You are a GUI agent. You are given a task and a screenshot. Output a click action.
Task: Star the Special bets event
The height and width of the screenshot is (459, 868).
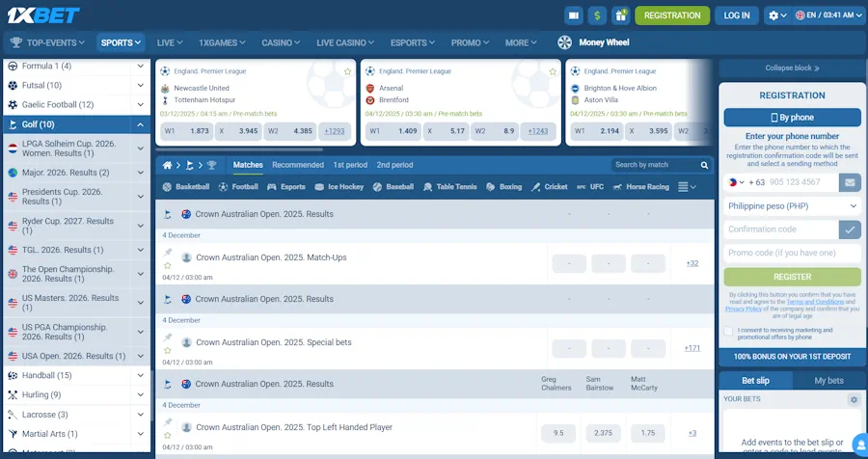[x=168, y=350]
